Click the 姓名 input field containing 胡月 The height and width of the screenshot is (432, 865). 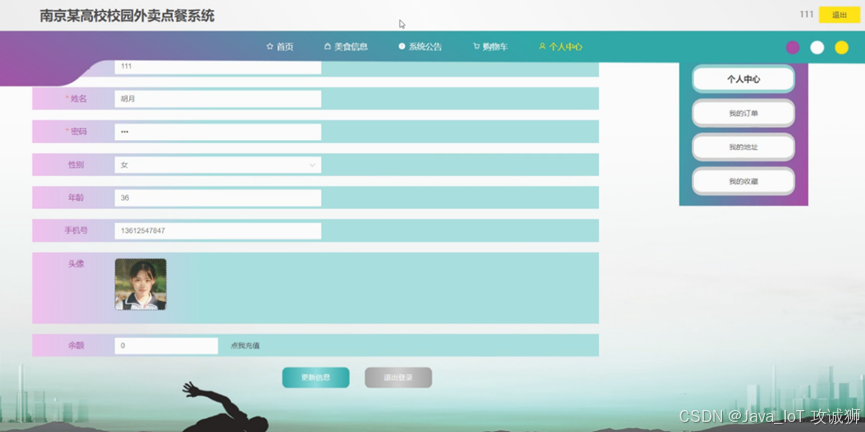click(x=218, y=99)
